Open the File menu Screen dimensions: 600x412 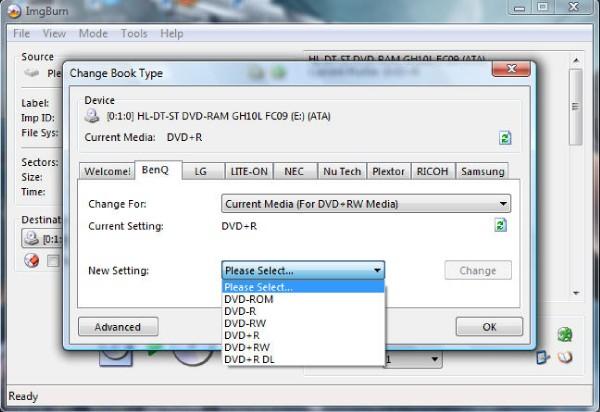click(x=21, y=34)
